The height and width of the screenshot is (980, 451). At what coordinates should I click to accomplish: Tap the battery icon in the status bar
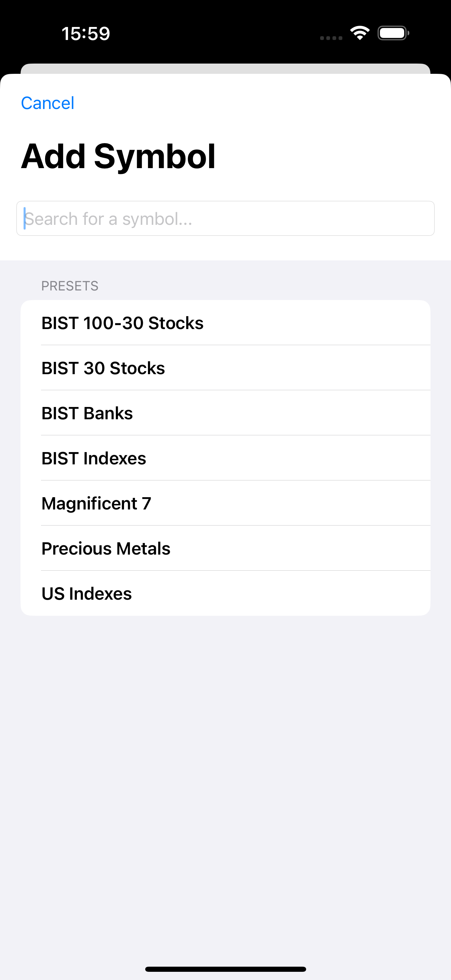[393, 33]
